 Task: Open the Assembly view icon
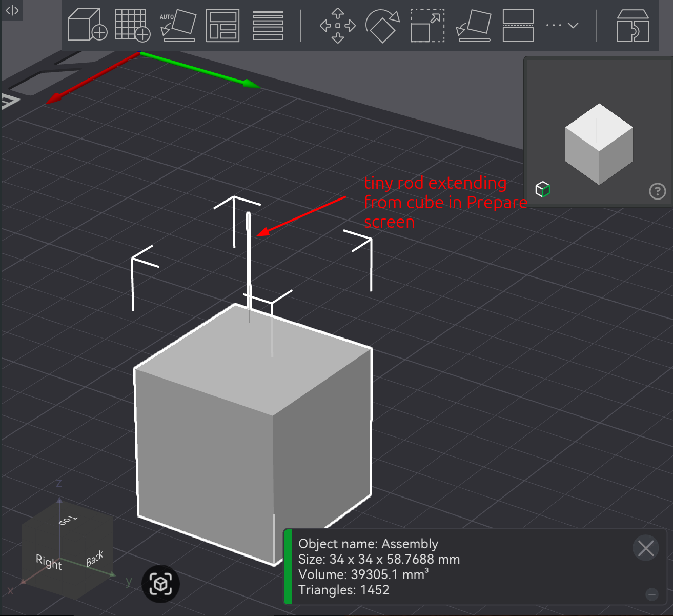click(633, 25)
